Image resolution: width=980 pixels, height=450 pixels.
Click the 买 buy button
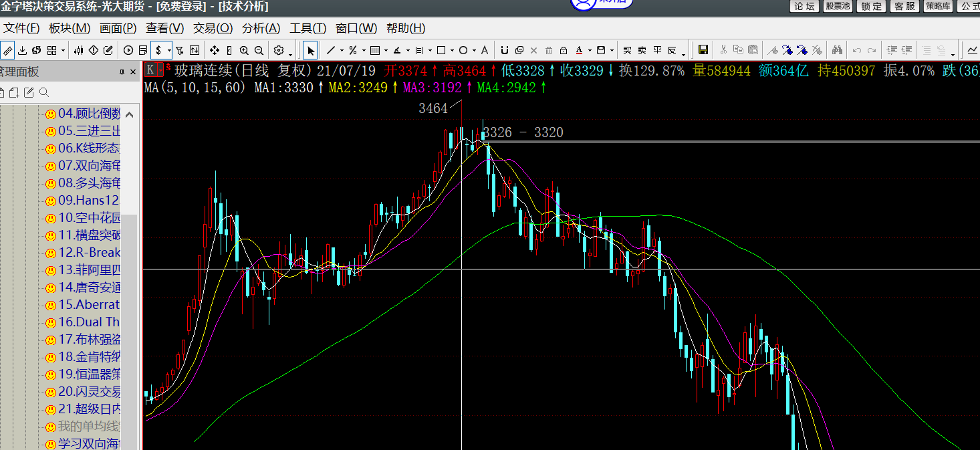[x=627, y=50]
